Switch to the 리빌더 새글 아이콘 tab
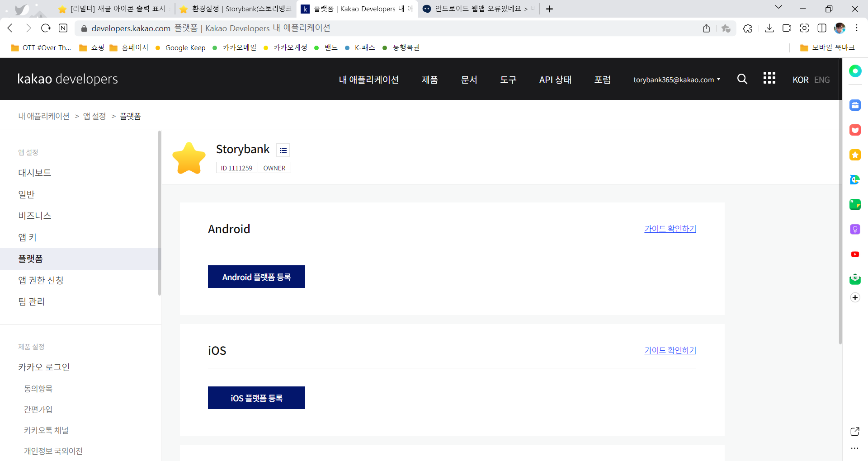This screenshot has width=868, height=461. coord(113,9)
